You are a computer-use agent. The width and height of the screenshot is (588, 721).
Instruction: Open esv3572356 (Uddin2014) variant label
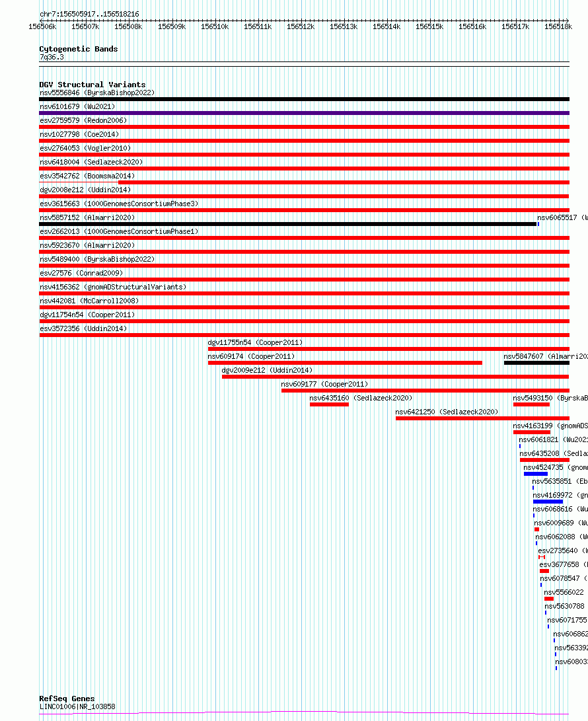(x=83, y=328)
